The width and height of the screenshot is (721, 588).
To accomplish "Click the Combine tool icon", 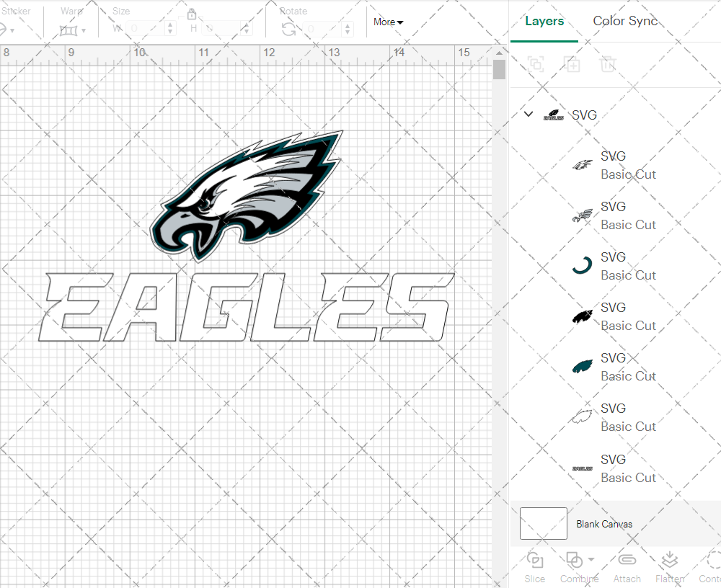I will click(574, 560).
